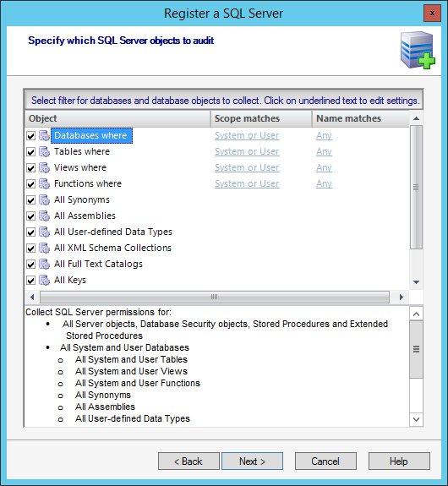Proceed with the Next button
The image size is (448, 486).
tap(252, 461)
